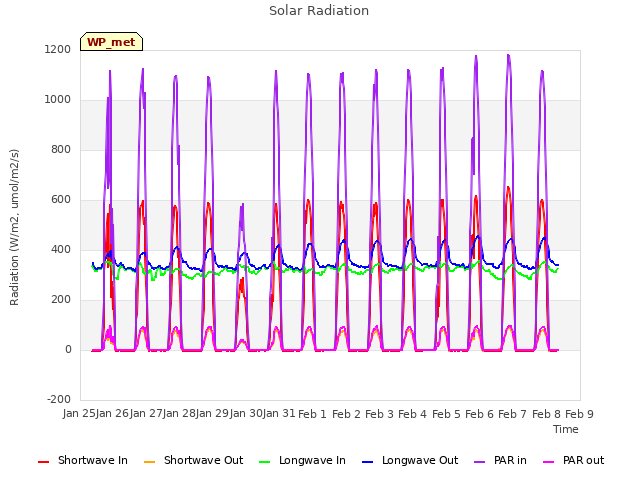Click the Jan 25 x-axis tick label
Screen dimensions: 640x480
click(79, 413)
